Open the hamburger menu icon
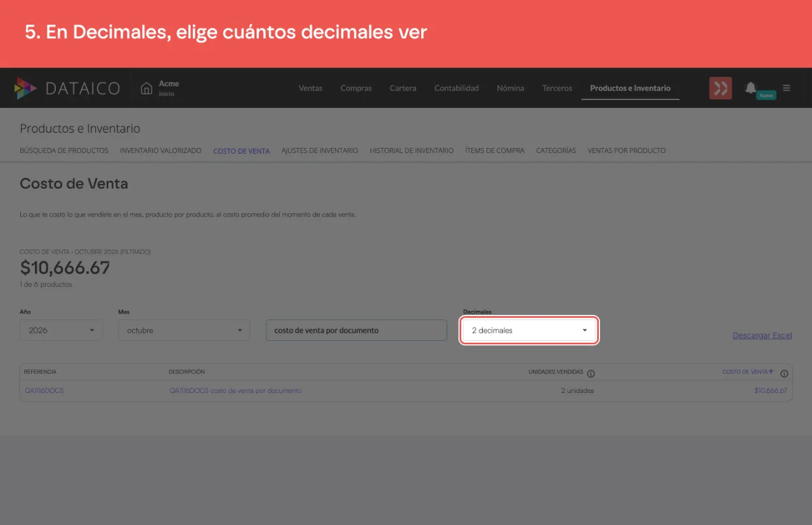 click(x=787, y=88)
